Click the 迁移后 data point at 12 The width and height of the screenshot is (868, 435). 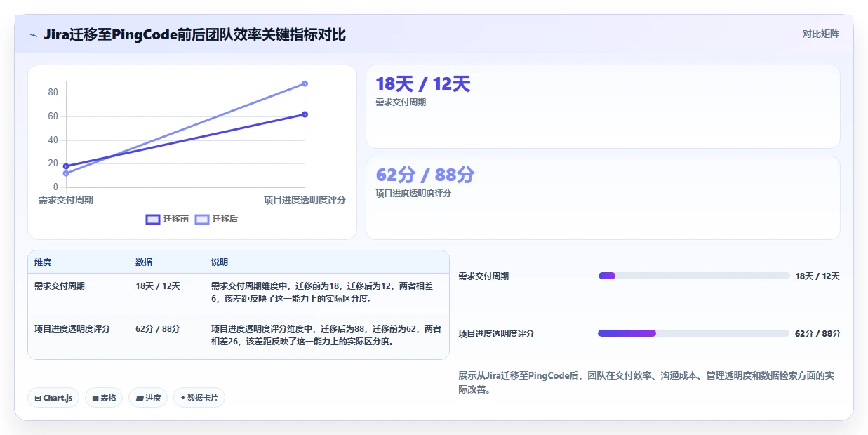click(x=66, y=173)
